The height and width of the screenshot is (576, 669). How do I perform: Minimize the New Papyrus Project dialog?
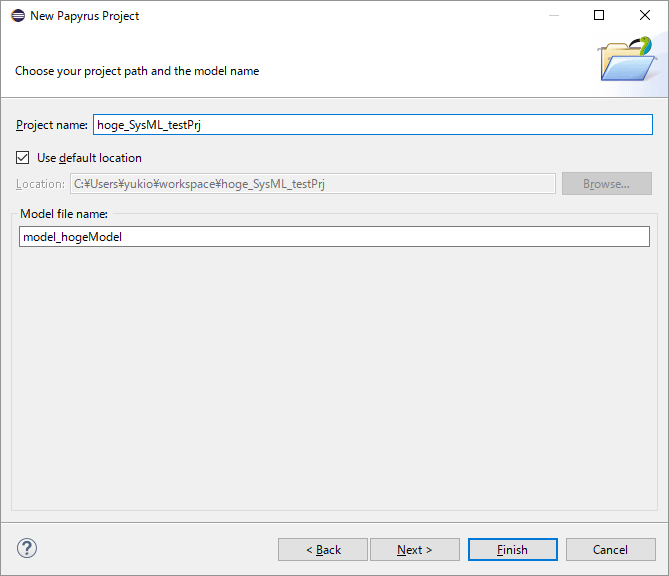pyautogui.click(x=553, y=16)
